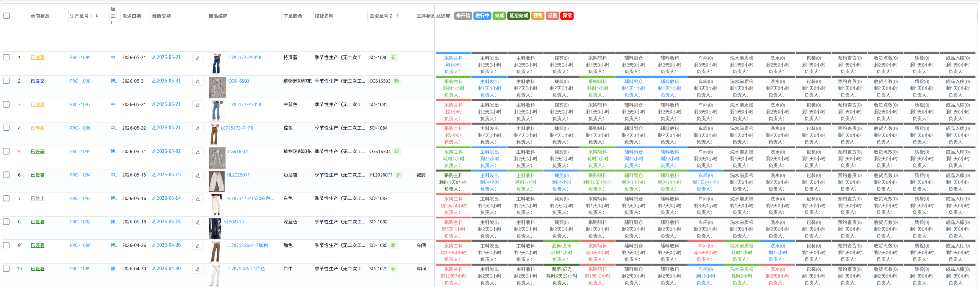The height and width of the screenshot is (290, 980).
Task: Click the red 异常 status badge
Action: click(567, 16)
